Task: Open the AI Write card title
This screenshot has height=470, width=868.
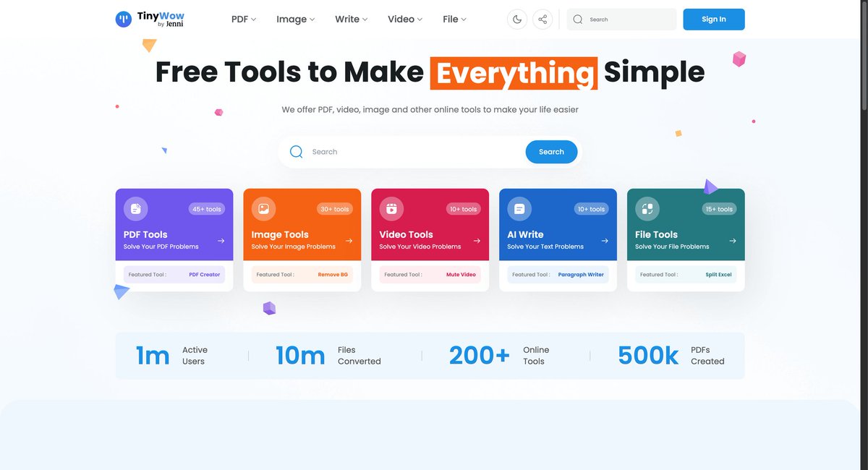Action: (x=525, y=234)
